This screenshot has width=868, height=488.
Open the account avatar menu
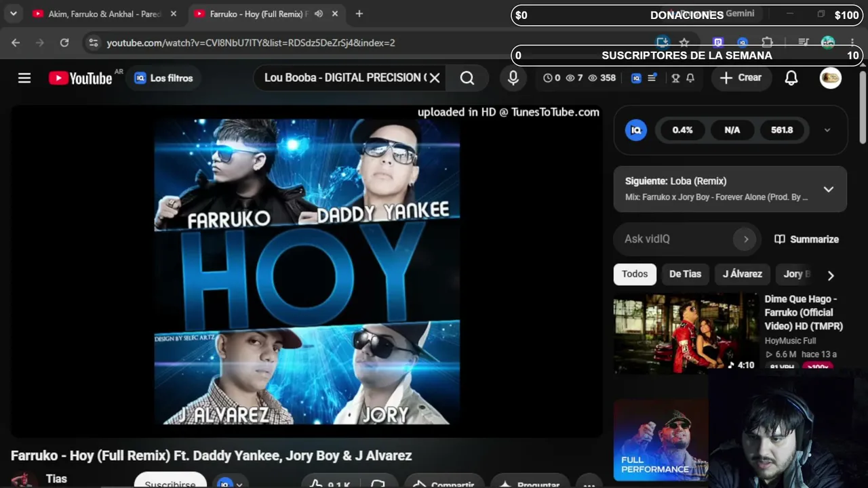click(x=831, y=78)
